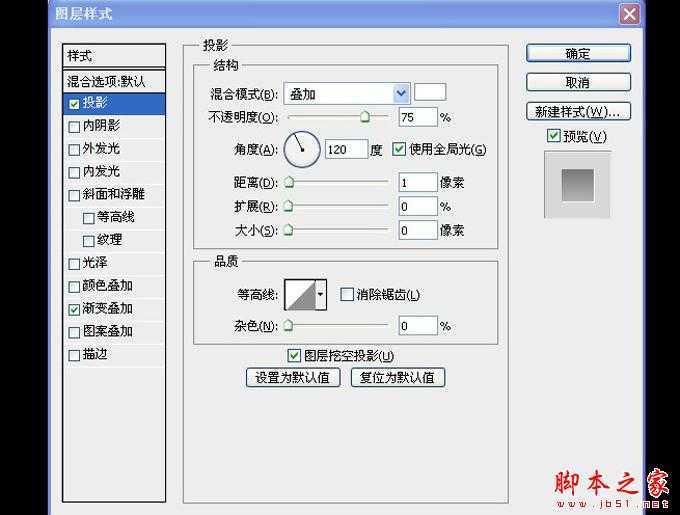The width and height of the screenshot is (680, 515).
Task: Click the 大小 pixel value field
Action: [418, 230]
